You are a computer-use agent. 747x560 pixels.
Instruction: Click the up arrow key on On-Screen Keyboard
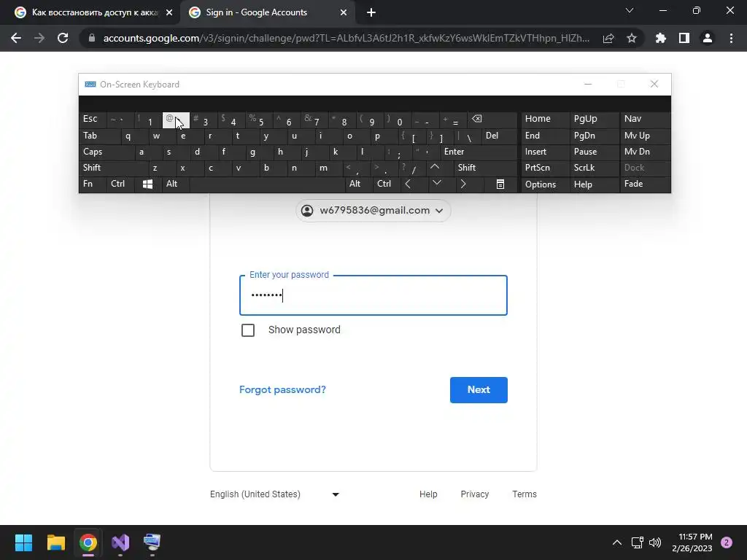[435, 167]
